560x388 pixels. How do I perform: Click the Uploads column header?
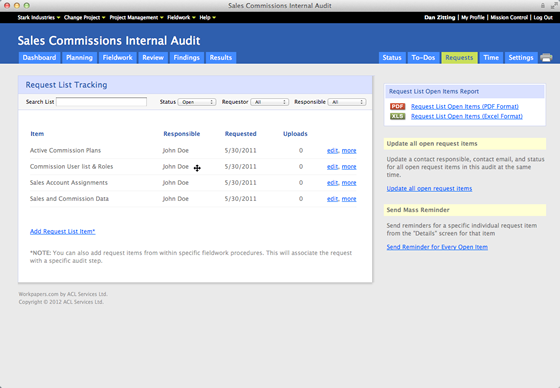(295, 134)
